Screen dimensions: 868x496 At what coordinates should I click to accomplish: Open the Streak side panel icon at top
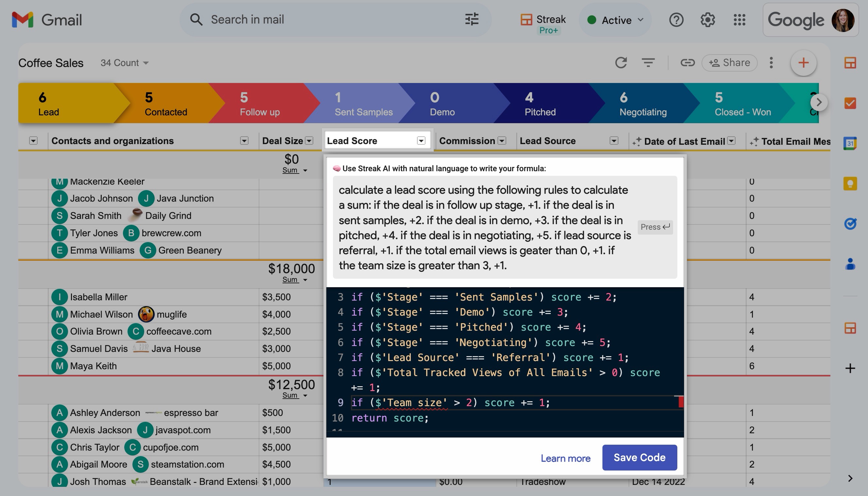click(x=850, y=63)
